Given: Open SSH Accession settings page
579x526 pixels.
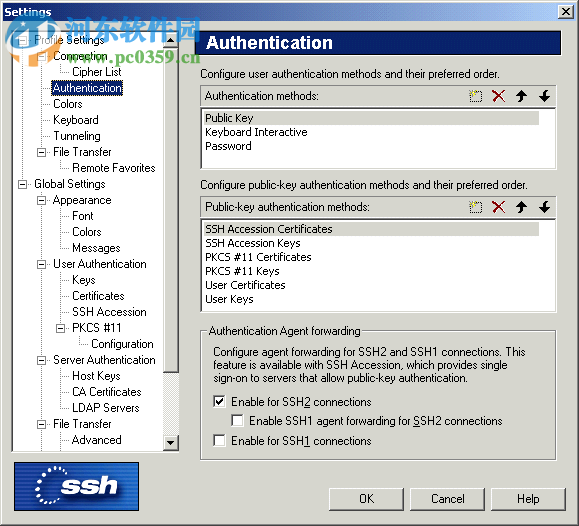Looking at the screenshot, I should click(x=109, y=312).
